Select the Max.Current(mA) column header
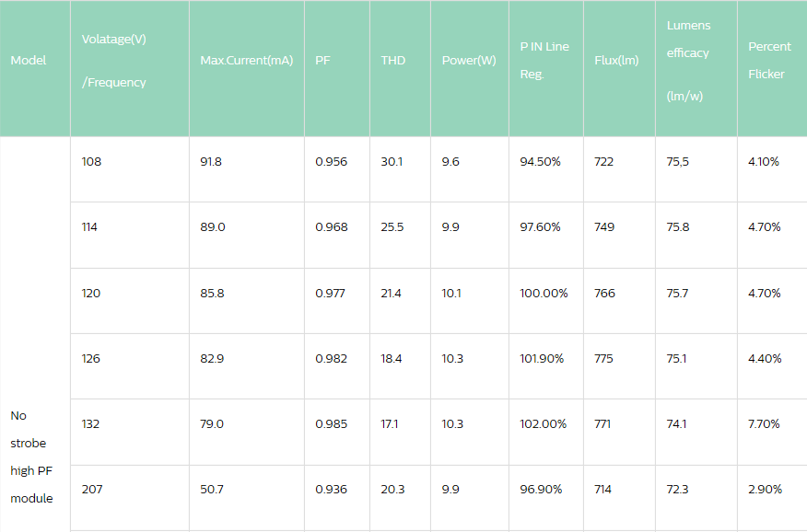 (246, 61)
